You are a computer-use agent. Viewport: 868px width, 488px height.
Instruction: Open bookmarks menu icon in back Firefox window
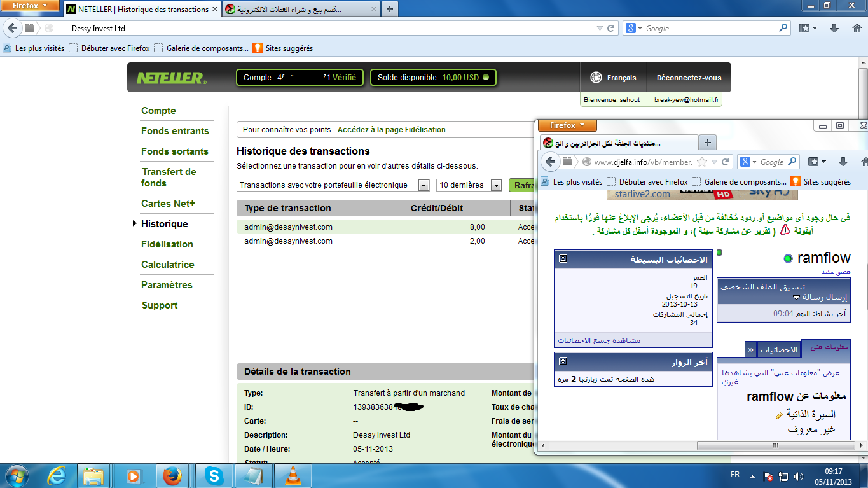click(x=808, y=28)
